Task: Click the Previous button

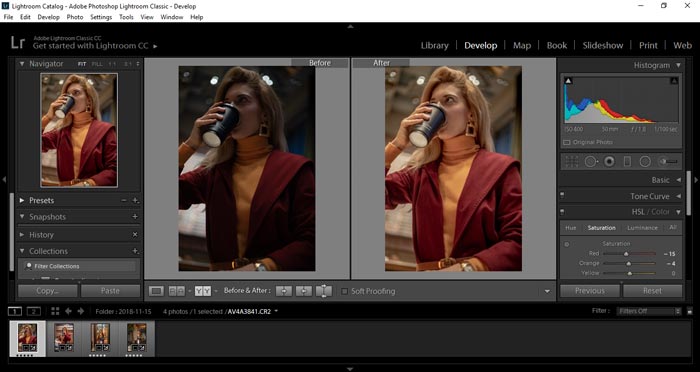Action: pos(590,291)
